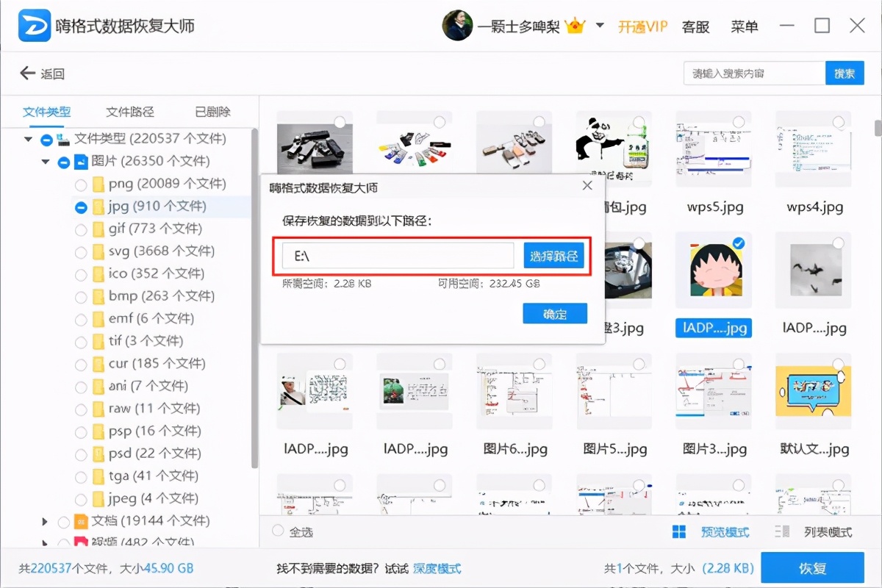Click the E:\ save path input field
This screenshot has height=588, width=882.
click(x=397, y=255)
